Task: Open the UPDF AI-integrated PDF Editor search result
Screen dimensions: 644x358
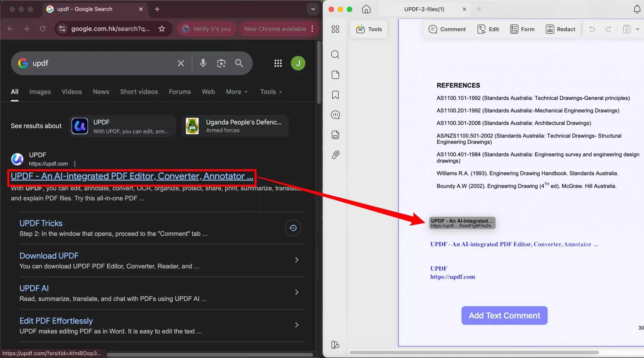Action: pyautogui.click(x=132, y=176)
